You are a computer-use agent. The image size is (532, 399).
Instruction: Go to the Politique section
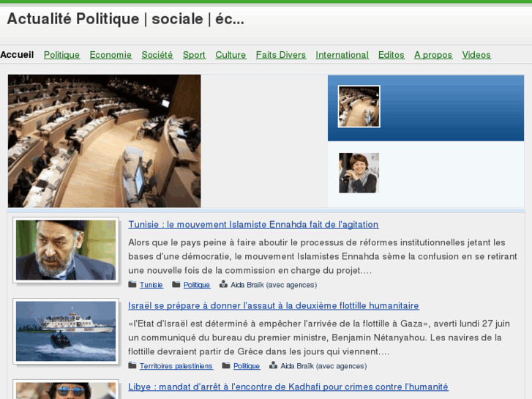click(x=61, y=55)
